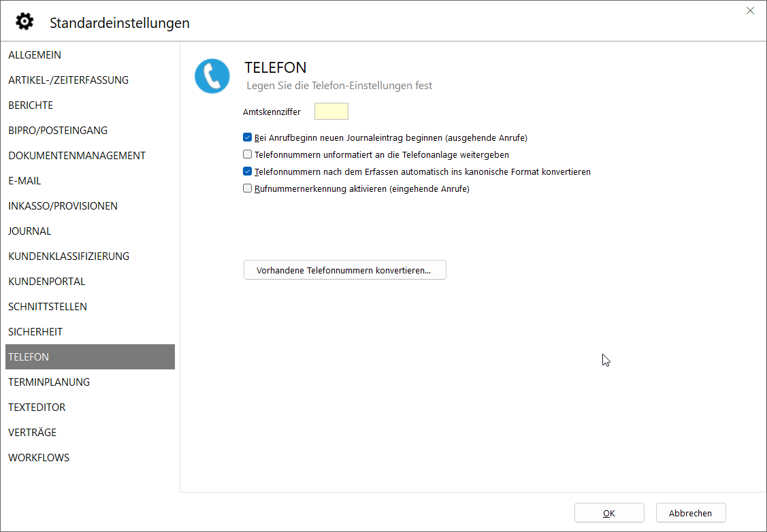The width and height of the screenshot is (767, 532).
Task: Close the settings dialog window
Action: point(750,11)
